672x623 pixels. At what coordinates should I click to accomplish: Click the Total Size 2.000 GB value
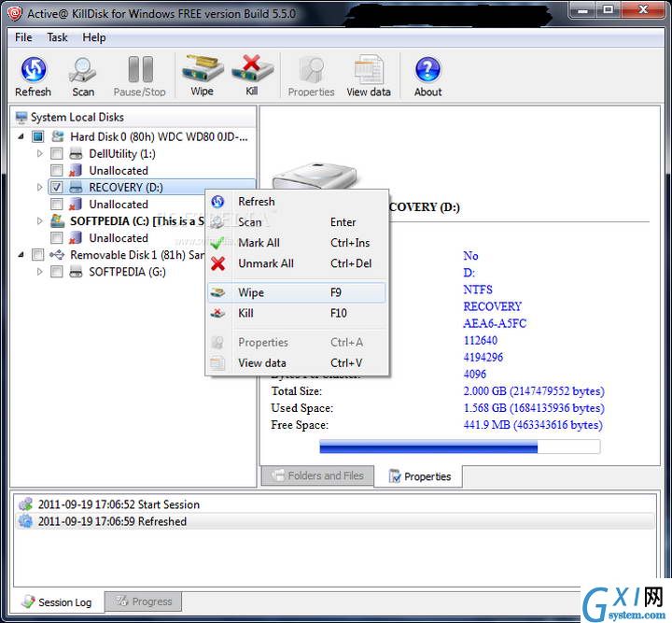pyautogui.click(x=534, y=391)
